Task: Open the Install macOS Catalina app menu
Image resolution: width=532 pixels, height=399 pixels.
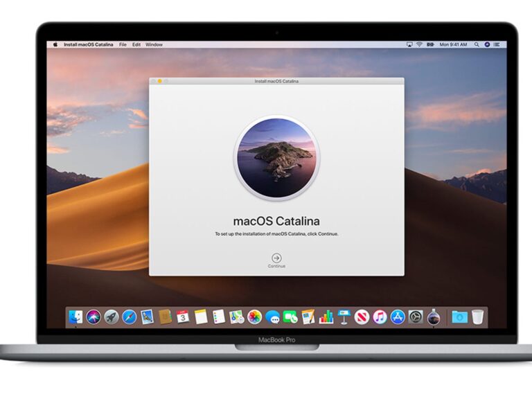Action: tap(88, 44)
